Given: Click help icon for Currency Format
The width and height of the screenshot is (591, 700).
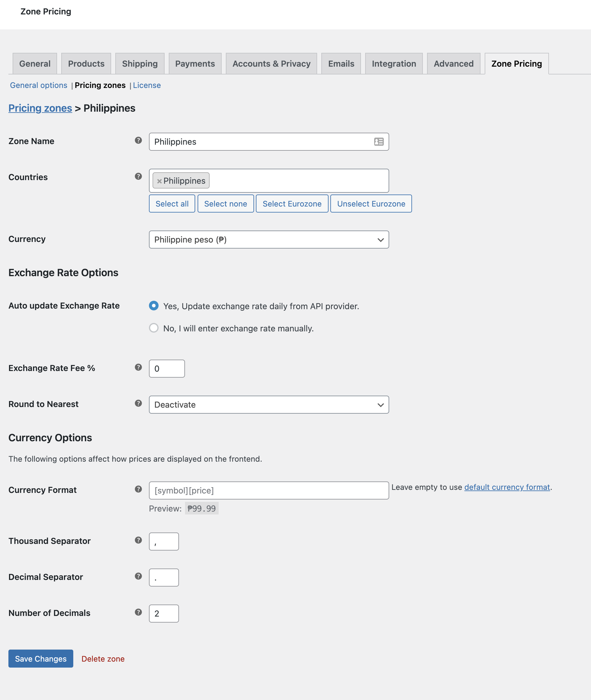Looking at the screenshot, I should tap(138, 489).
